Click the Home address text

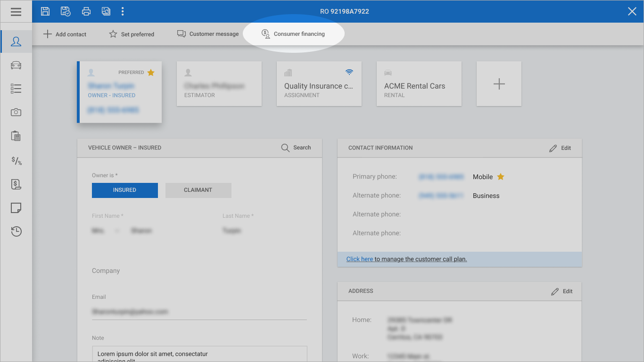point(420,329)
